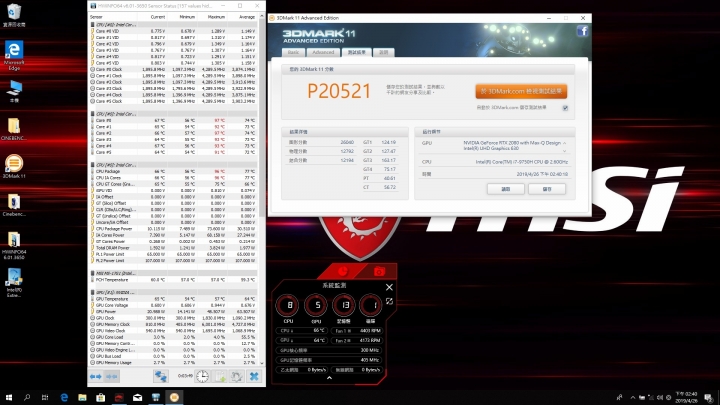The image size is (720, 405).
Task: Select the results tab in 3DMark
Action: click(x=357, y=52)
